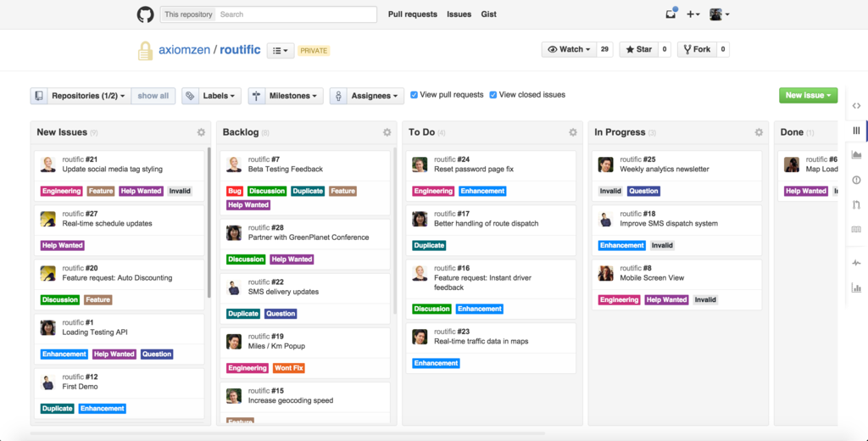Image resolution: width=868 pixels, height=441 pixels.
Task: Click the New Issues column vertical scrollbar
Action: (209, 222)
